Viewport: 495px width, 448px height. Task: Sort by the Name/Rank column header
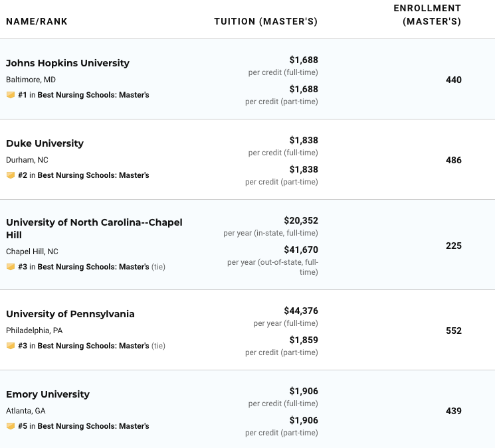coord(37,21)
